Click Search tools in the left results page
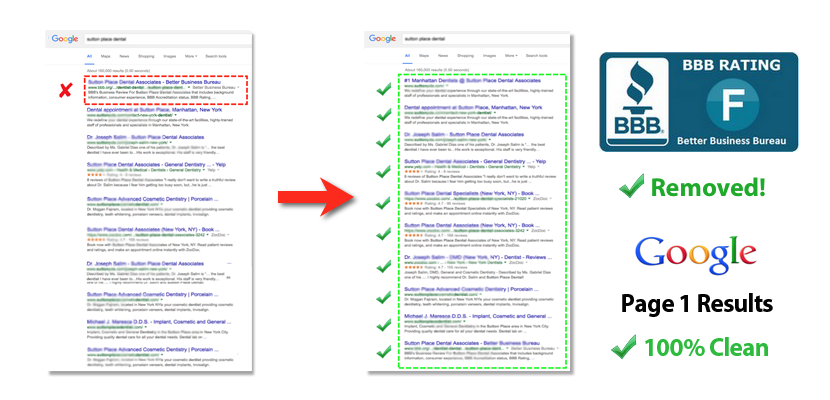 (x=216, y=56)
